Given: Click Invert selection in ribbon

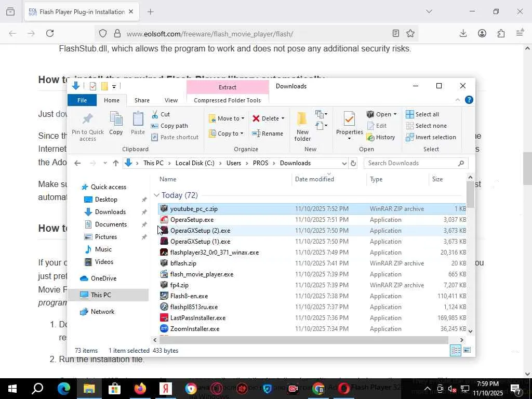Looking at the screenshot, I should [x=431, y=137].
